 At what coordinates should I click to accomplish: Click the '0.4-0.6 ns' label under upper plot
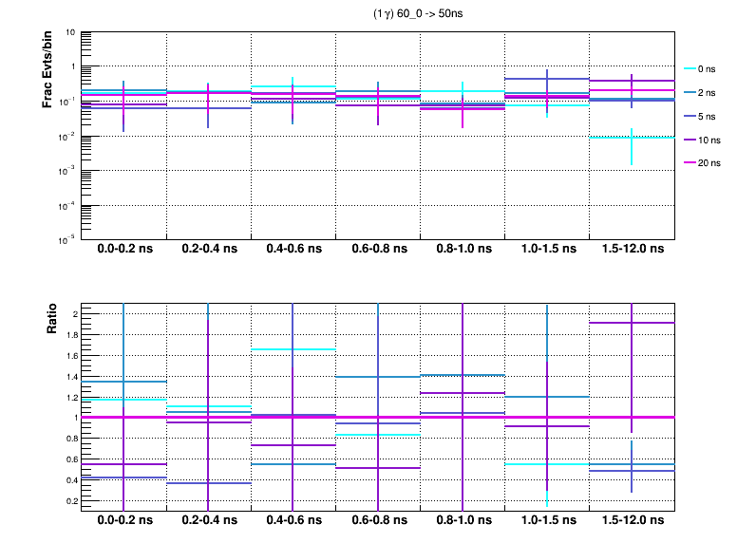pyautogui.click(x=293, y=250)
